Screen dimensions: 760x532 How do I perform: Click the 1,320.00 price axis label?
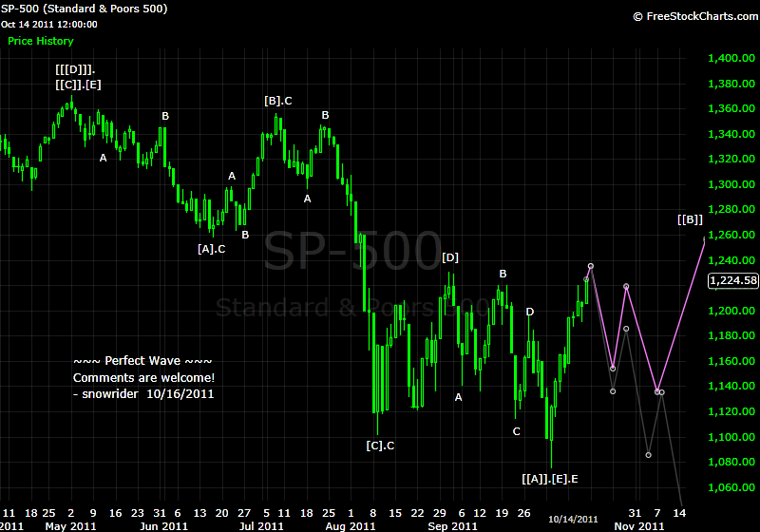[731, 159]
